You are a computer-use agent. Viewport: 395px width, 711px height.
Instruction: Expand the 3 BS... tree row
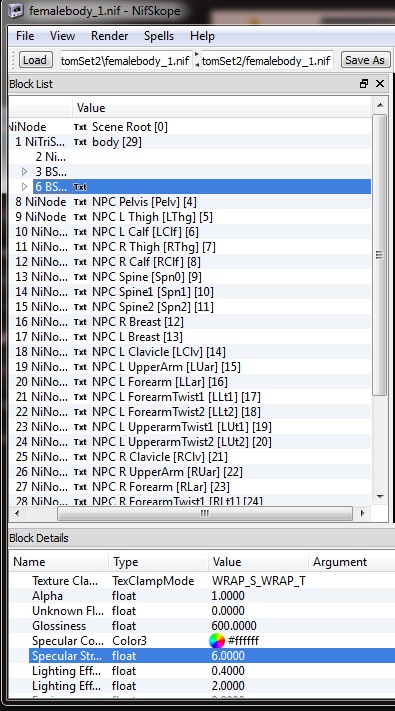pos(24,172)
